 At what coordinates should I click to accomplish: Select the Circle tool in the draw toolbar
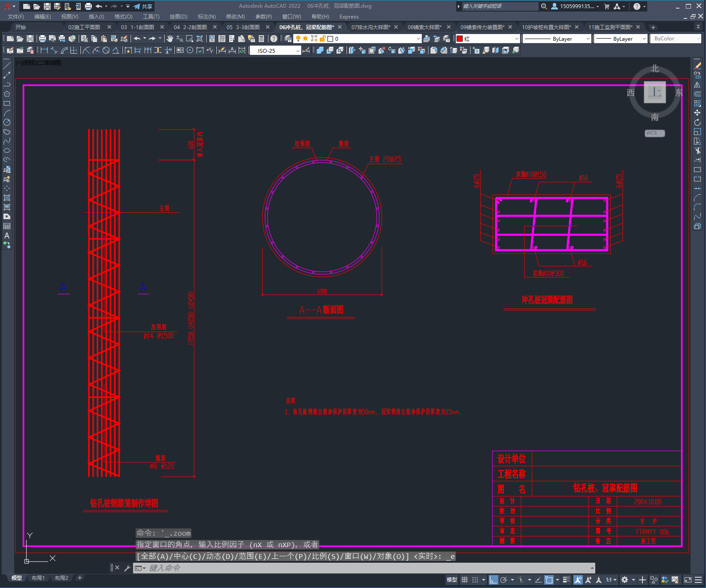(x=7, y=122)
